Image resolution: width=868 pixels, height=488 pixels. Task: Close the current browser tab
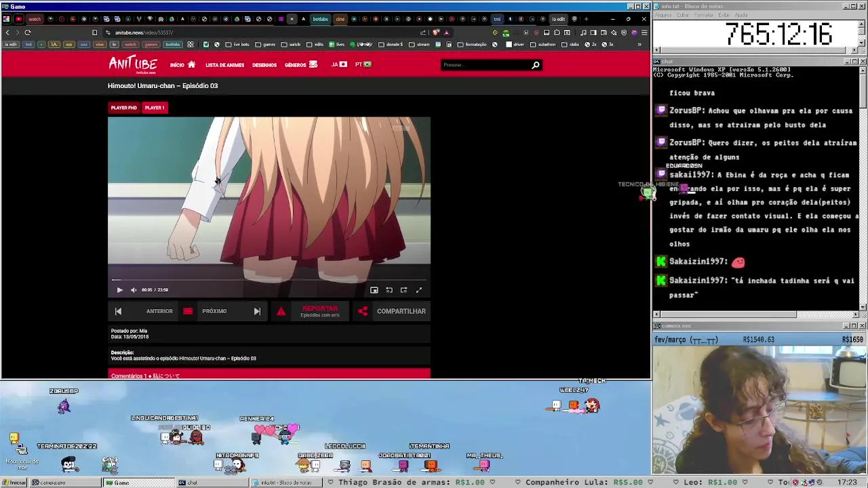coord(292,19)
